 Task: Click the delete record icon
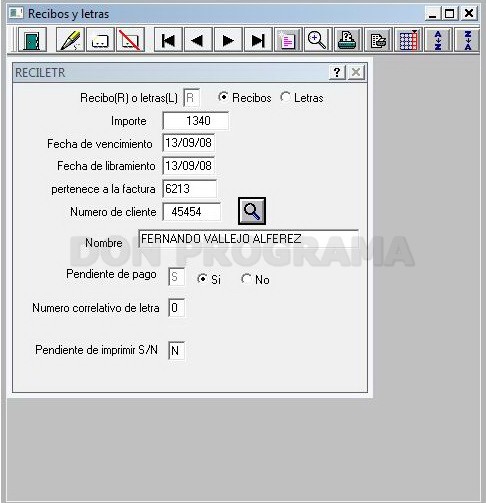(x=130, y=40)
